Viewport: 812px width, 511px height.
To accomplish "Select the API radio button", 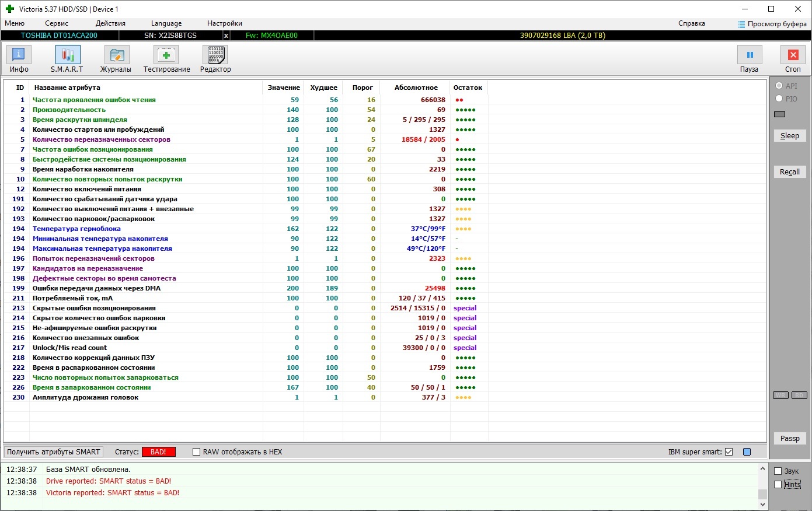I will coord(779,86).
